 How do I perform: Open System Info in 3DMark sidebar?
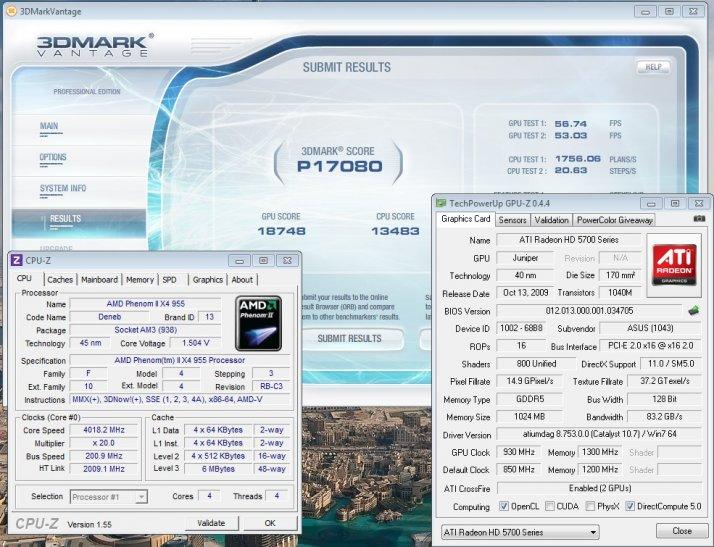point(63,188)
